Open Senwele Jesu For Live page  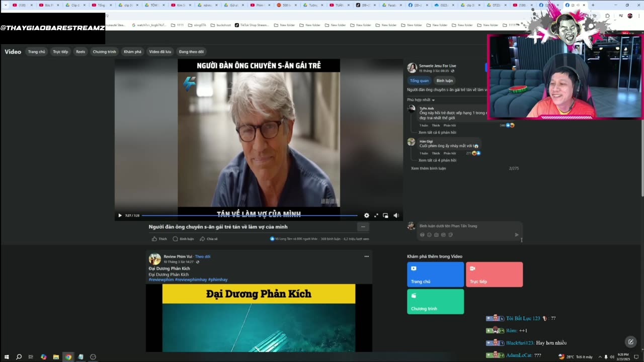pyautogui.click(x=437, y=66)
